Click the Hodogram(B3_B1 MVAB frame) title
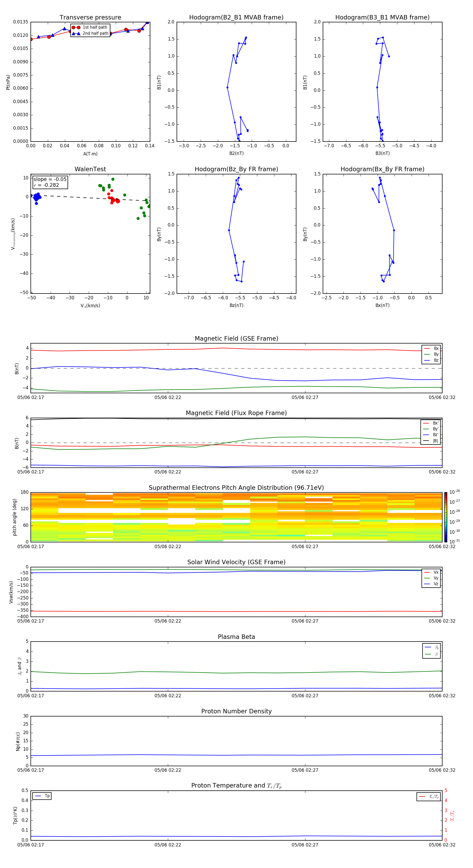473x868 pixels. 382,18
